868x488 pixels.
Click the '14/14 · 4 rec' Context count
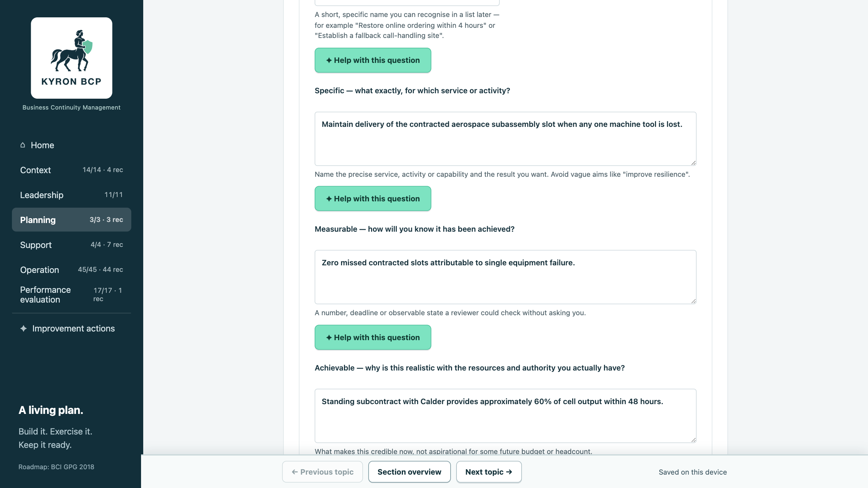click(103, 170)
